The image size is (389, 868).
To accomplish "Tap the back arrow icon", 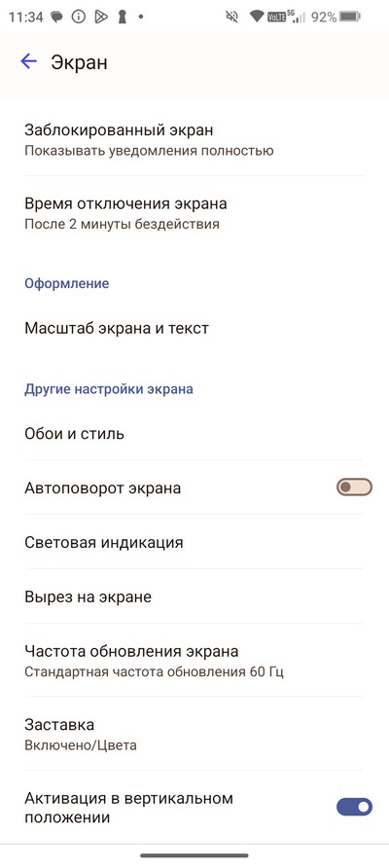I will click(28, 61).
